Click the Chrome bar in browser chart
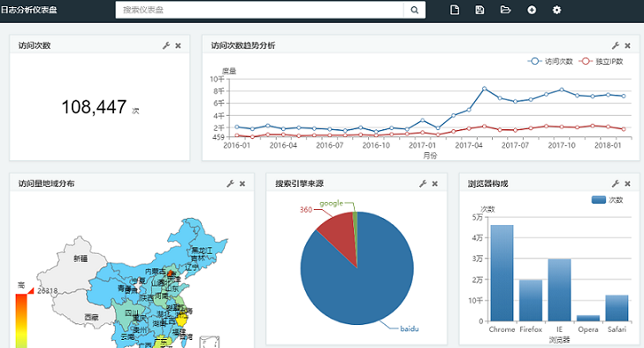Viewport: 644px width, 348px height. (x=502, y=273)
